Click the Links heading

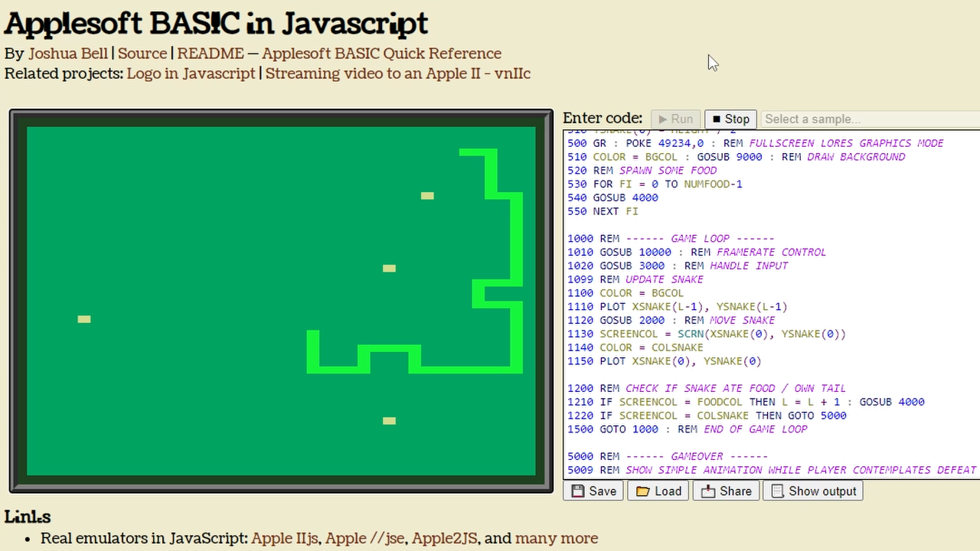tap(28, 517)
